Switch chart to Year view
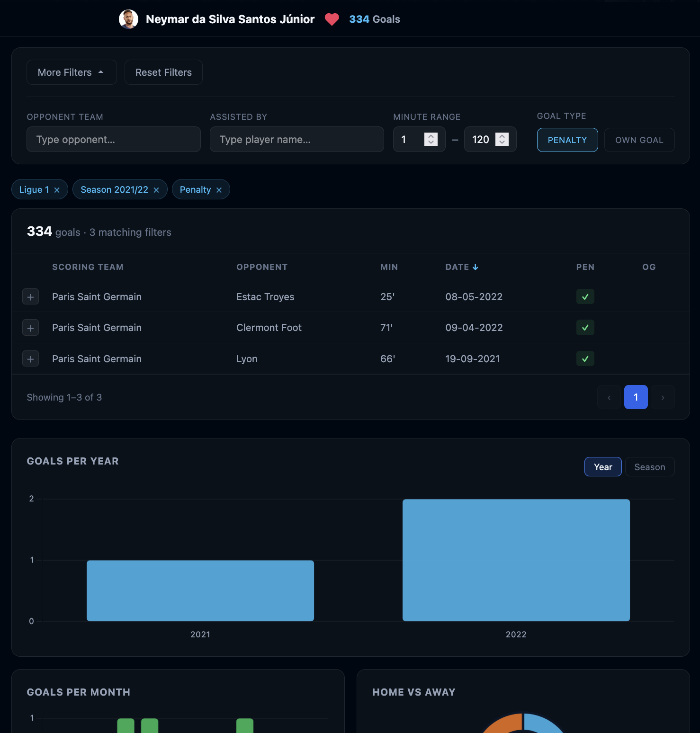700x733 pixels. point(603,467)
